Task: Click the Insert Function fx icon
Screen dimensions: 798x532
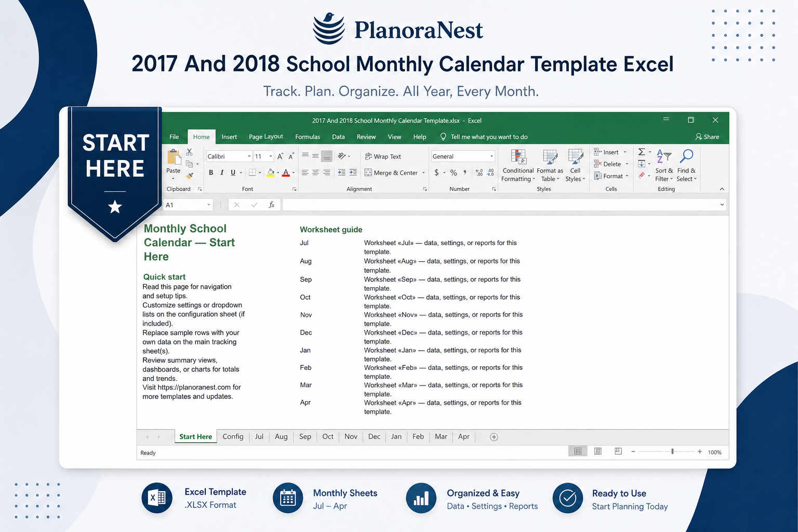Action: pos(271,205)
